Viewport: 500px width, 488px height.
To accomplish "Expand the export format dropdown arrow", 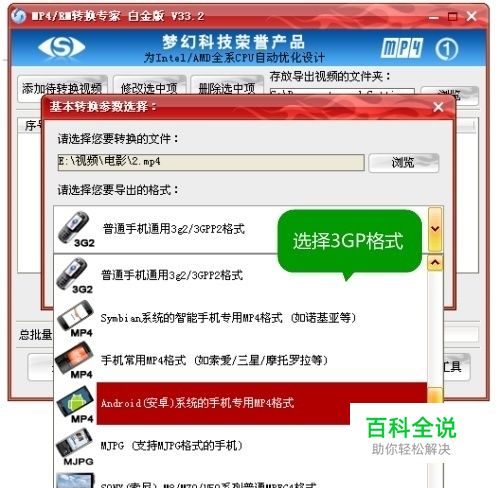I will [435, 229].
